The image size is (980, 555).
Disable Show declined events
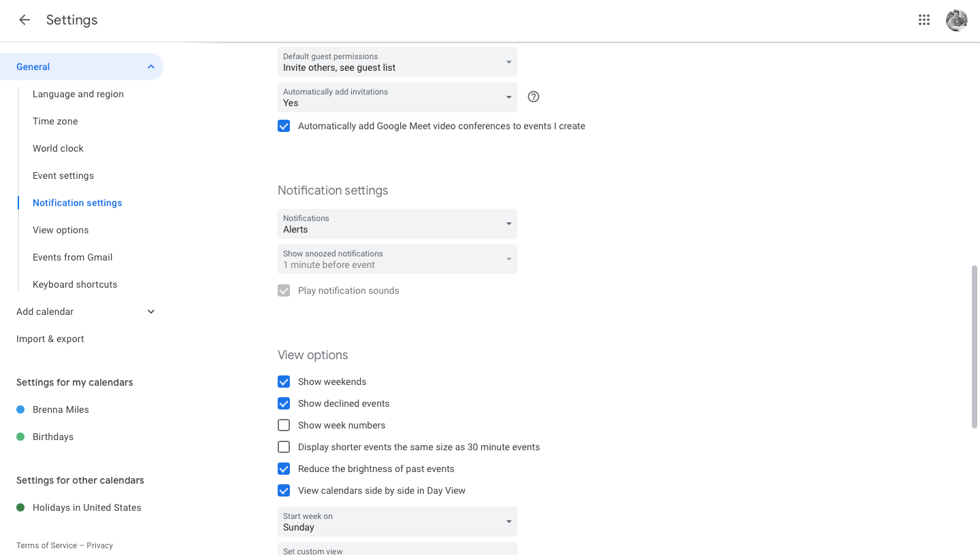284,403
